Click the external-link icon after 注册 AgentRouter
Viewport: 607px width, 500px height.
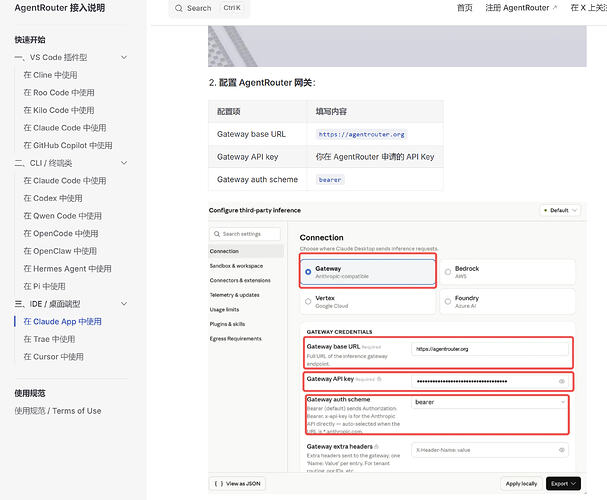click(x=555, y=8)
